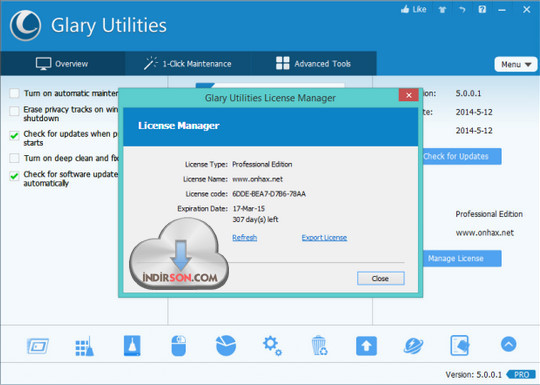Click the Manage License button

462,258
